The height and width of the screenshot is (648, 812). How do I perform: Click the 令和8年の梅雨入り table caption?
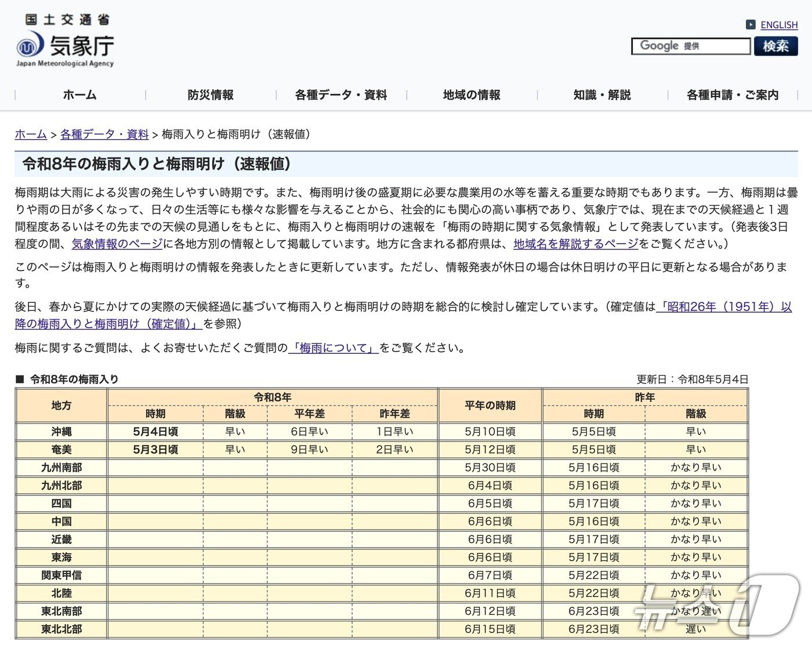67,379
